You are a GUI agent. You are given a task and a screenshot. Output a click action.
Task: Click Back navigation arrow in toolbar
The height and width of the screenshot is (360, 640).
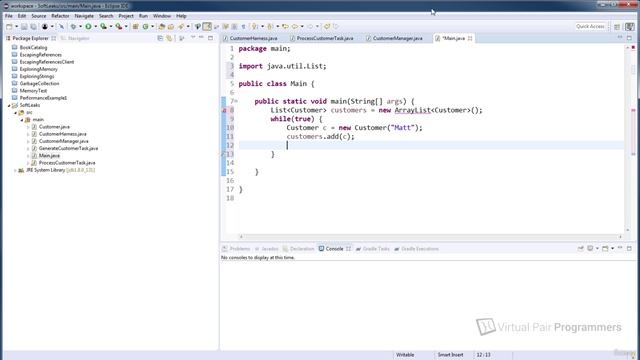[295, 27]
